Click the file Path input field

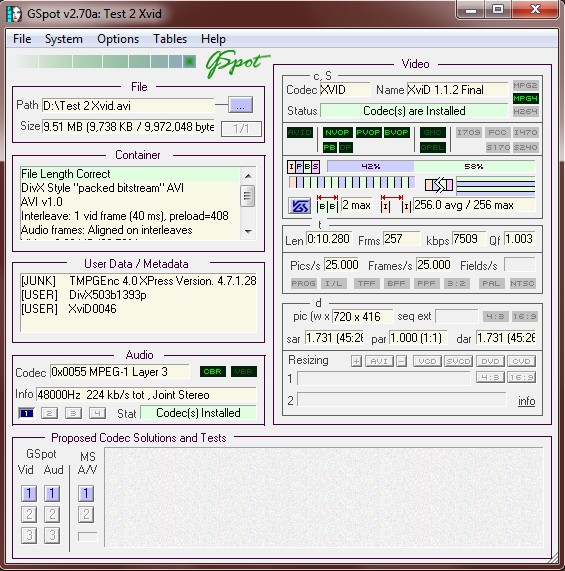[128, 106]
